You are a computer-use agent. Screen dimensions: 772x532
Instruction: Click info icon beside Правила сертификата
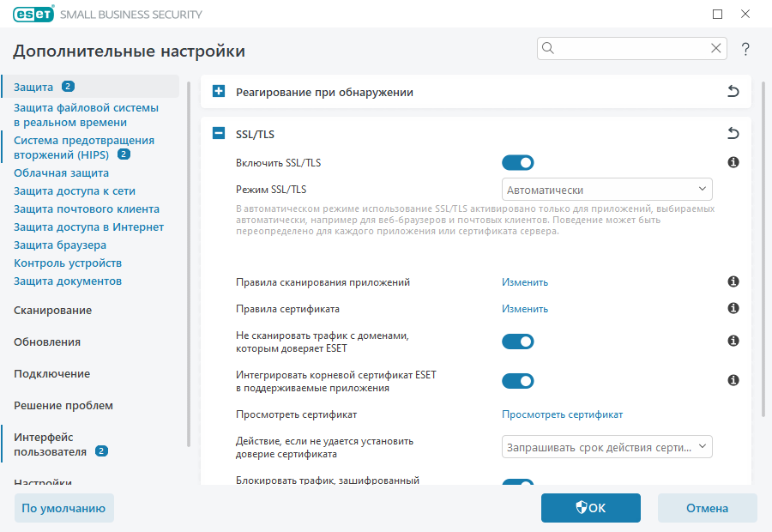pyautogui.click(x=733, y=308)
